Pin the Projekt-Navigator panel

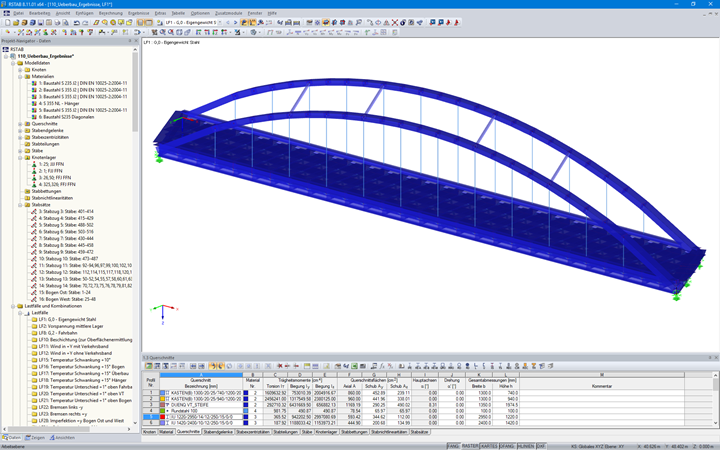point(130,41)
